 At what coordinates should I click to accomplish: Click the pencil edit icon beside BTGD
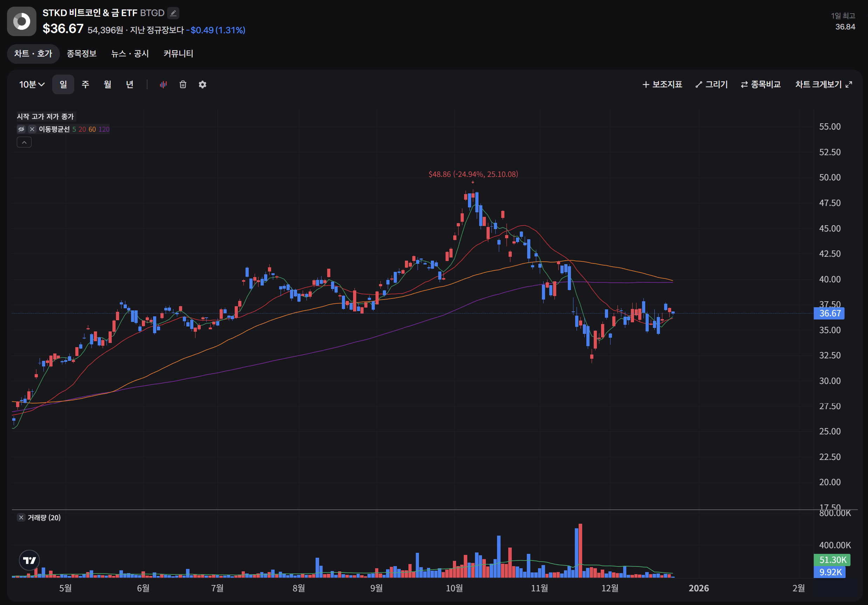click(x=173, y=13)
